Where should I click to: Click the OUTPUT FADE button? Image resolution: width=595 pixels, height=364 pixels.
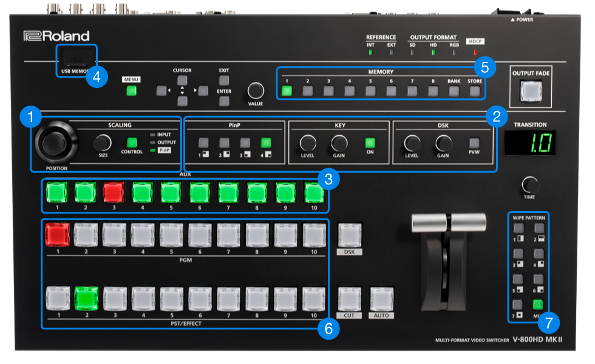531,92
